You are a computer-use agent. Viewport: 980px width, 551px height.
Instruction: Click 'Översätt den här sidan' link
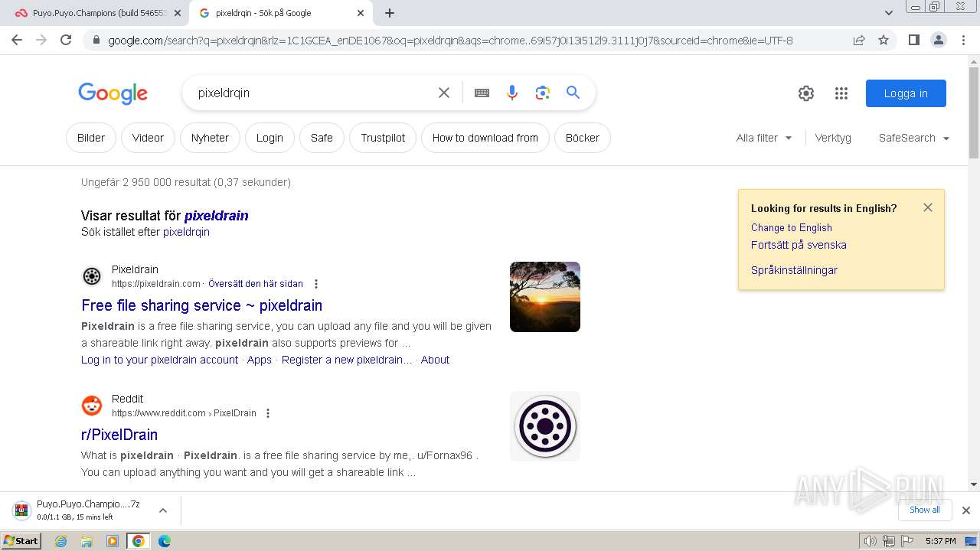tap(256, 284)
